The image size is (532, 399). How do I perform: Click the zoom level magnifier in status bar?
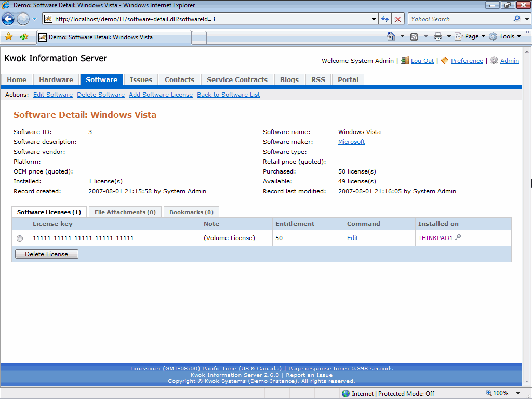click(x=488, y=393)
